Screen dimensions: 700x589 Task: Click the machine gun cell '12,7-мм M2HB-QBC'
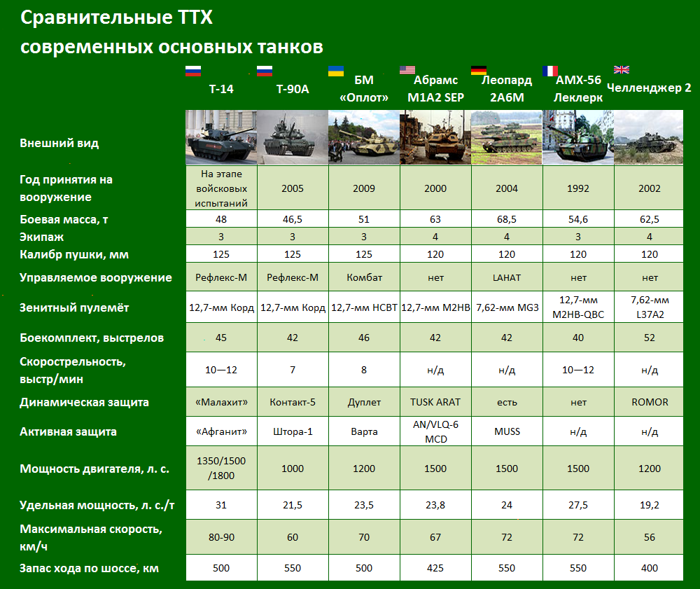pos(578,307)
